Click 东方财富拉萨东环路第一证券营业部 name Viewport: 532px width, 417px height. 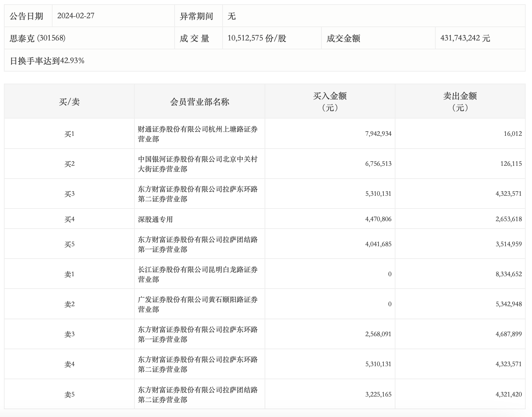(x=198, y=334)
